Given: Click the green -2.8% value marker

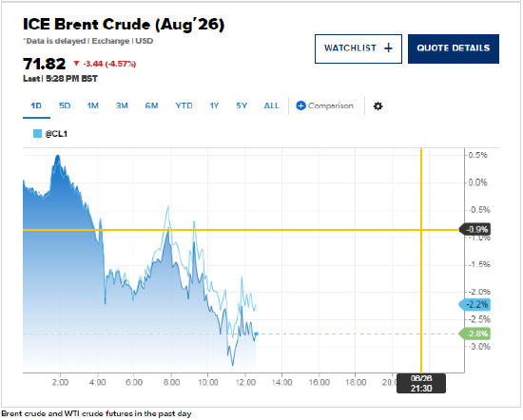Looking at the screenshot, I should (475, 334).
